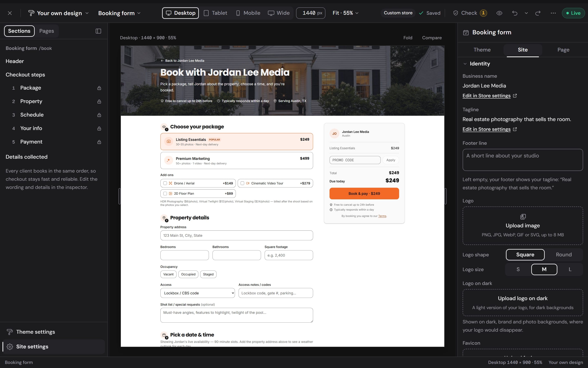Click the lock icon beside Property step

(x=99, y=101)
